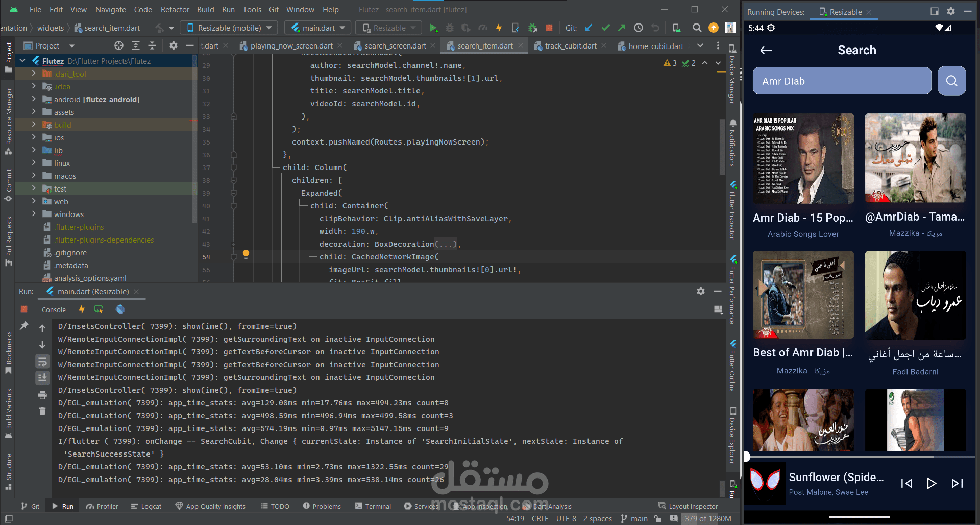Toggle the Flutter Inspector side panel
Viewport: 980px width, 525px height.
[732, 210]
